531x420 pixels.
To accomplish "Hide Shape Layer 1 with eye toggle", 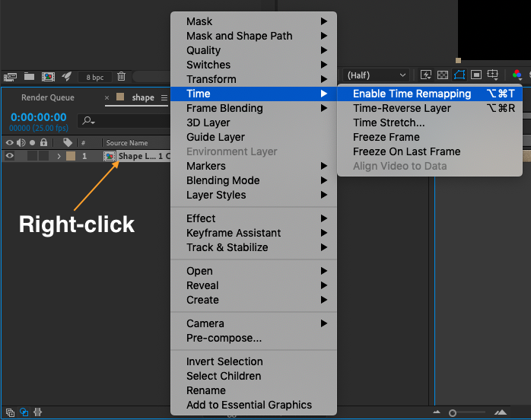I will tap(10, 156).
